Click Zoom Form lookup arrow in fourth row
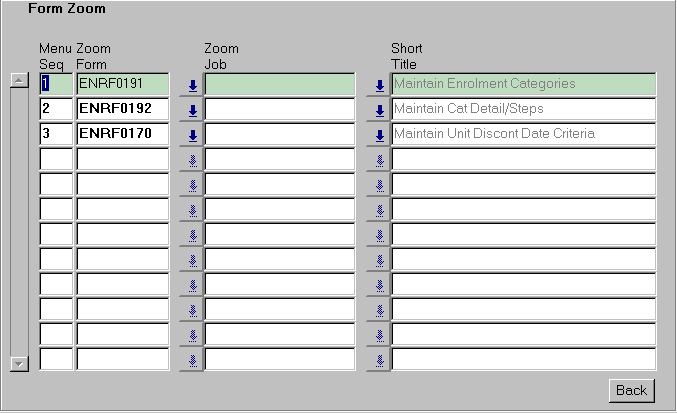 pyautogui.click(x=192, y=160)
